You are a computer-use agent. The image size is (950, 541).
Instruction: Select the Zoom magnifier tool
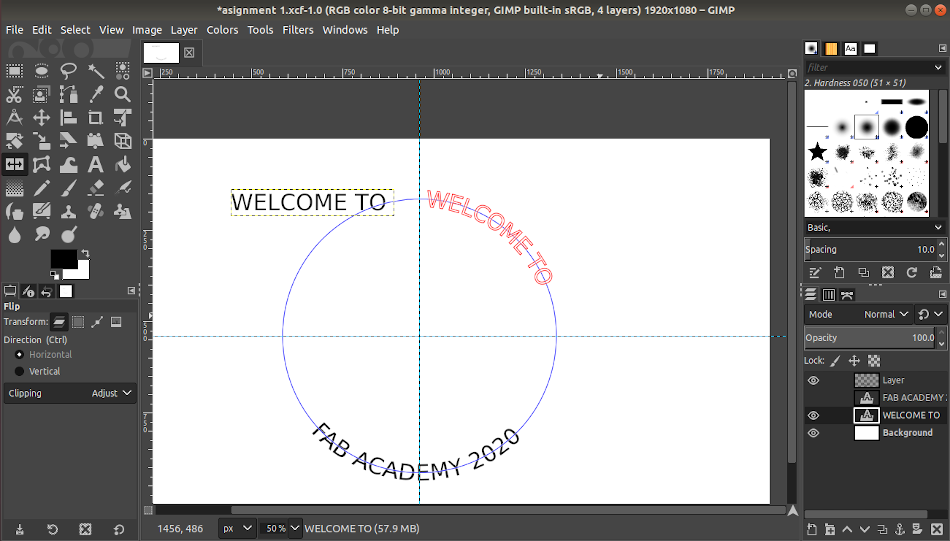pyautogui.click(x=122, y=95)
